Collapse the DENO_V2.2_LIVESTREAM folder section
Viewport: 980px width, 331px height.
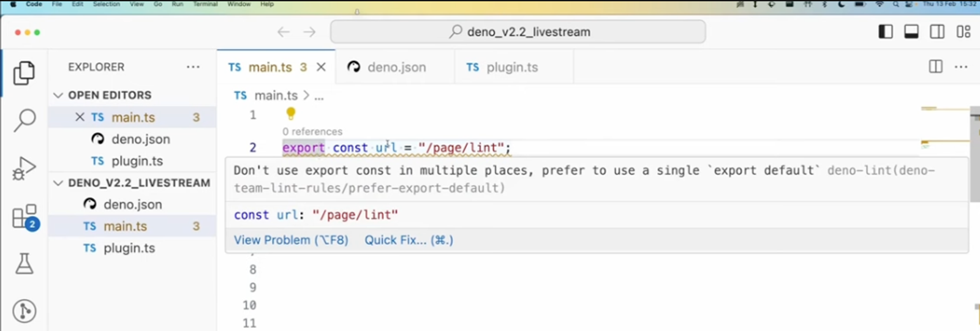pos(58,183)
